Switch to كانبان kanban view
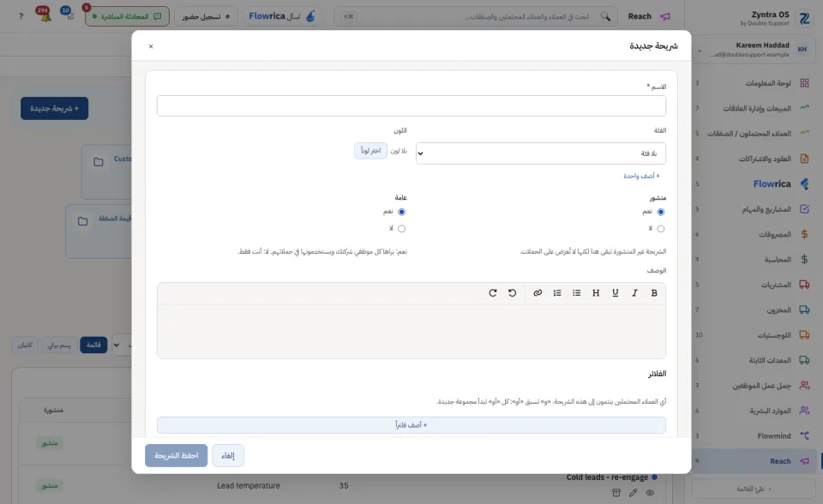The width and height of the screenshot is (823, 504). [x=25, y=345]
